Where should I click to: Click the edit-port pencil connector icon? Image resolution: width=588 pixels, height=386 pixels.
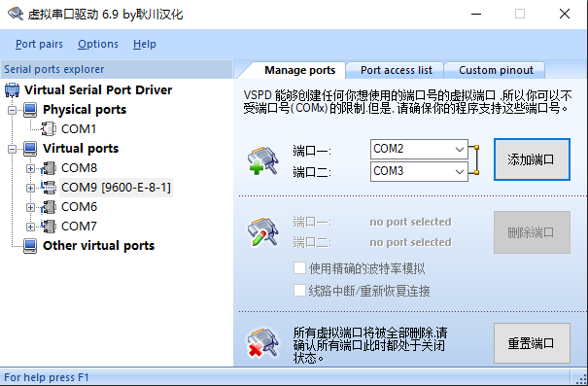tap(263, 232)
